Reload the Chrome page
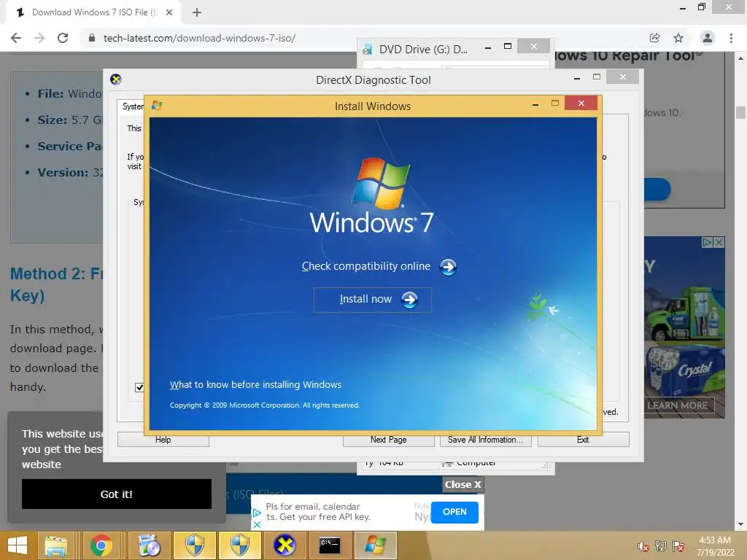This screenshot has width=747, height=560. 63,38
